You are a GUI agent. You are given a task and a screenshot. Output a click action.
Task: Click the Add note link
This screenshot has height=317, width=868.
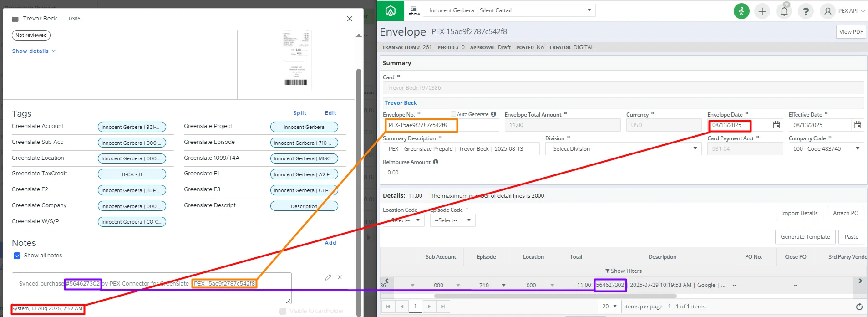click(330, 243)
